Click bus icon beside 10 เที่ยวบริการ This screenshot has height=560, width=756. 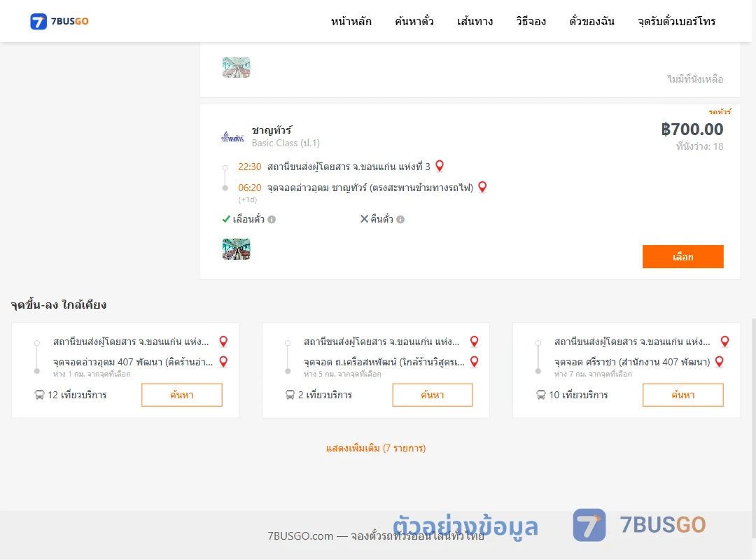(541, 395)
